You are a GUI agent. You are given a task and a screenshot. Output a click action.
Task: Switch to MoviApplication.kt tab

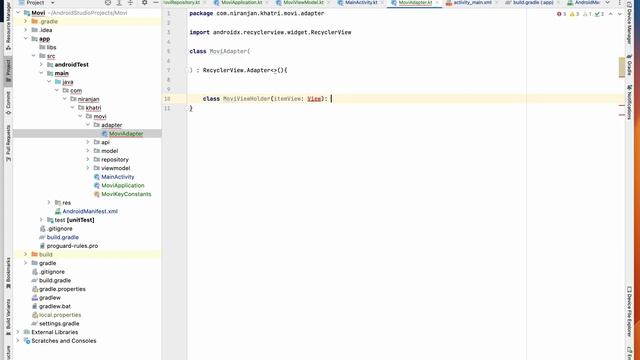tap(241, 2)
